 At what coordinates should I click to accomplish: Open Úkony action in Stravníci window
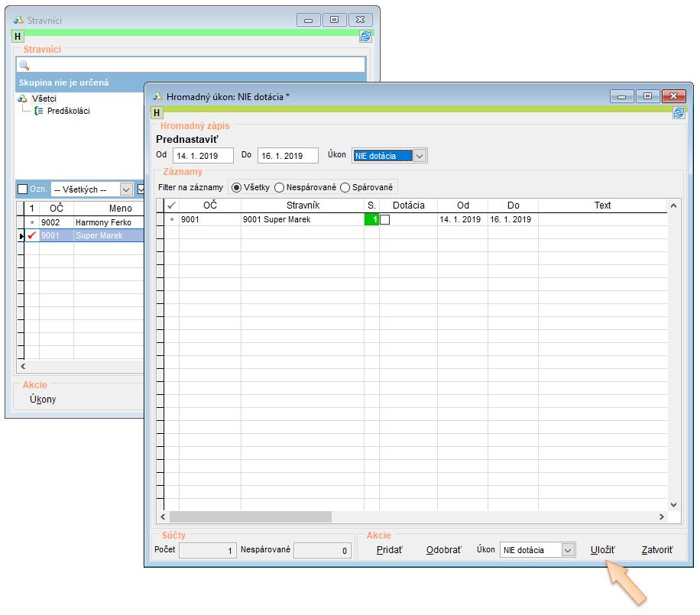point(43,399)
